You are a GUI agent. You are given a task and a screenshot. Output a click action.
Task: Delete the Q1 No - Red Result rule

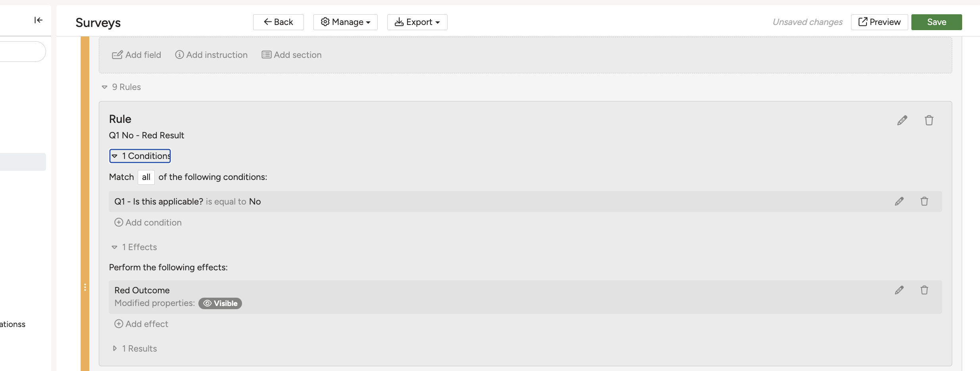coord(929,120)
